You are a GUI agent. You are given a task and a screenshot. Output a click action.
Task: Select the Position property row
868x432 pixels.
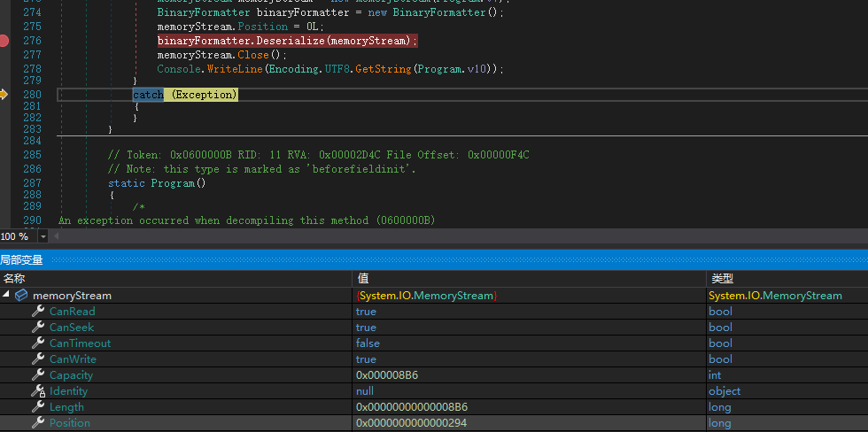click(x=69, y=423)
